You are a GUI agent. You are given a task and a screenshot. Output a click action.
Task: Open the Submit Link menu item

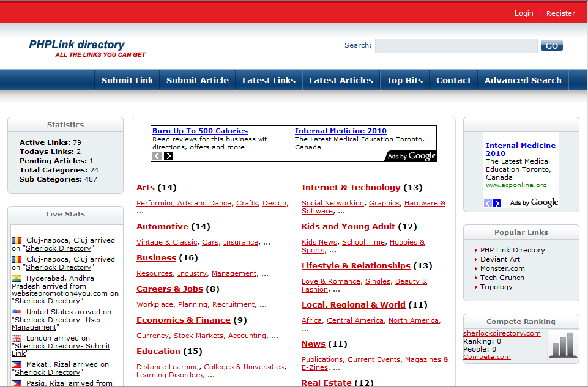coord(127,80)
